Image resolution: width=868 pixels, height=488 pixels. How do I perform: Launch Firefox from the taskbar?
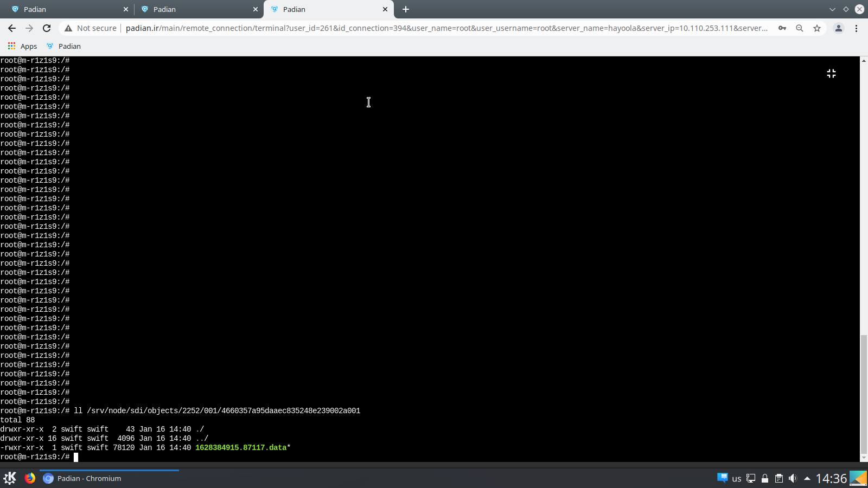click(x=30, y=478)
